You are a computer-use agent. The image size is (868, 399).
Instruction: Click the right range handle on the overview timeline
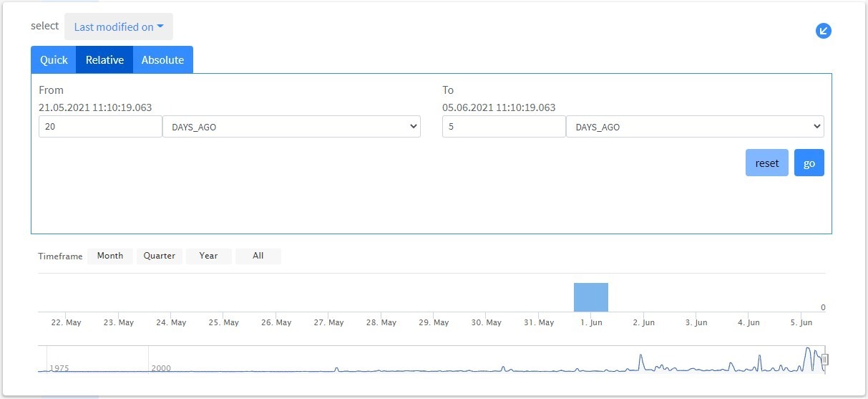tap(824, 360)
